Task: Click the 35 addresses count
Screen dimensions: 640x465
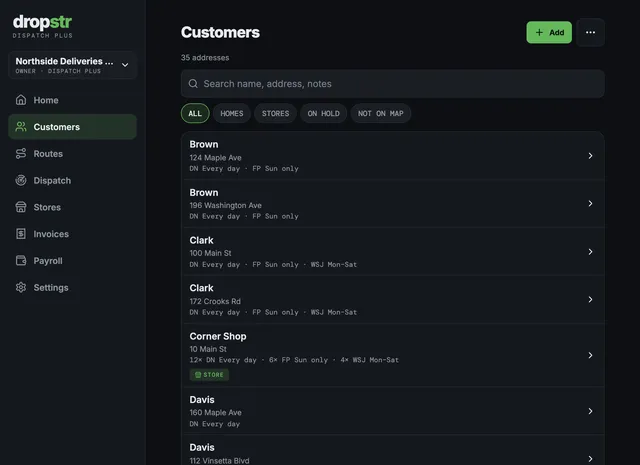Action: tap(205, 58)
